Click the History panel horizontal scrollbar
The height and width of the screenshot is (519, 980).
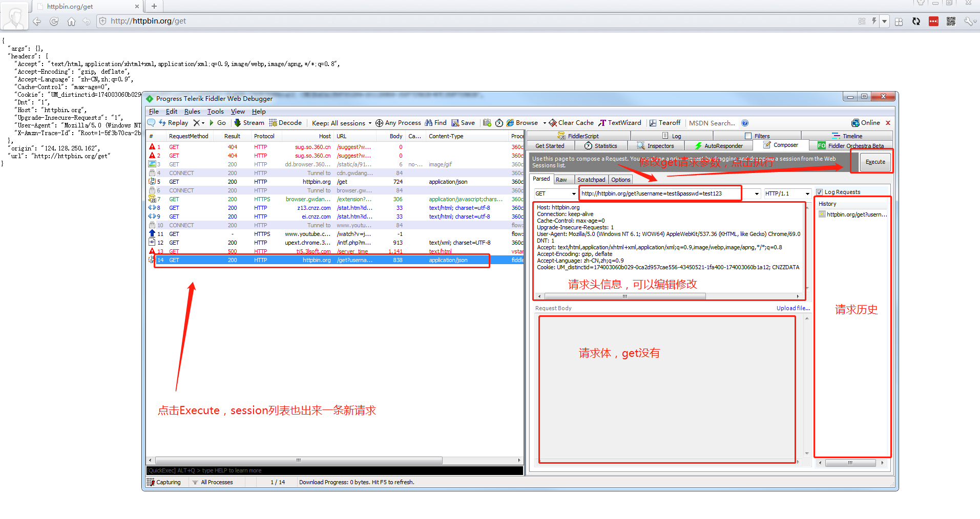pyautogui.click(x=850, y=463)
